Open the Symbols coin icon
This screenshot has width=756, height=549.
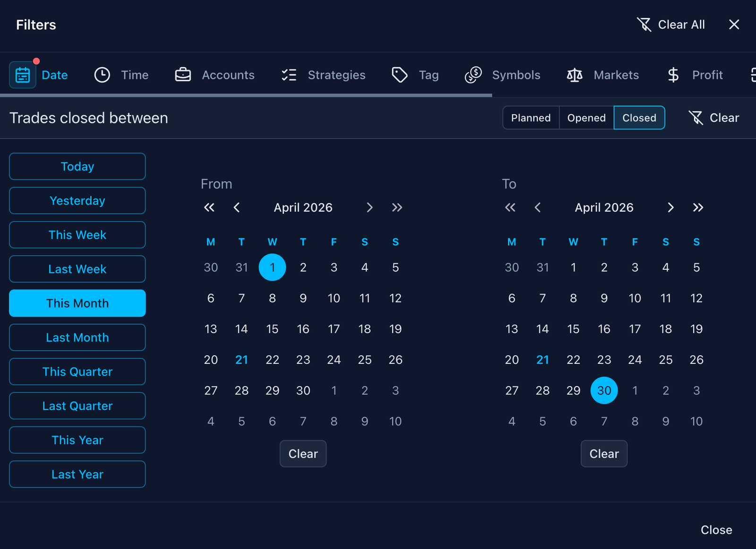(472, 75)
